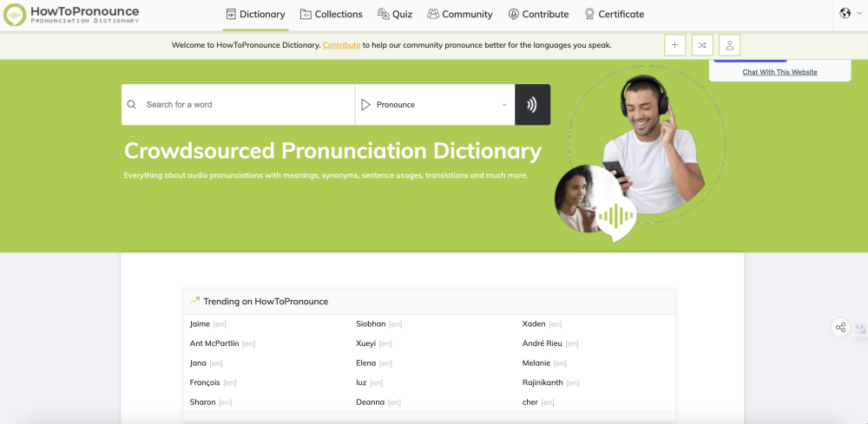Click the Search for a word field
Image resolution: width=868 pixels, height=424 pixels.
pyautogui.click(x=238, y=104)
